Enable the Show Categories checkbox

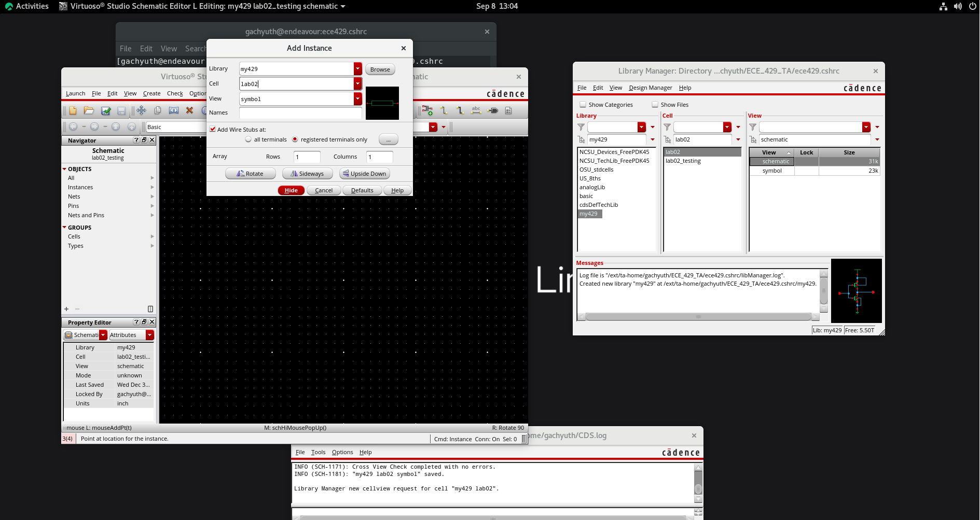(x=583, y=104)
